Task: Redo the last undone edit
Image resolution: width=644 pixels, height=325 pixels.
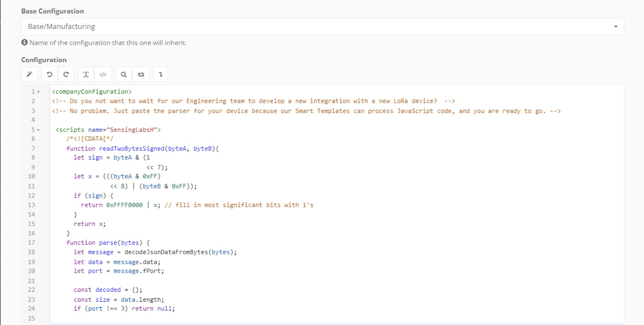Action: (66, 75)
